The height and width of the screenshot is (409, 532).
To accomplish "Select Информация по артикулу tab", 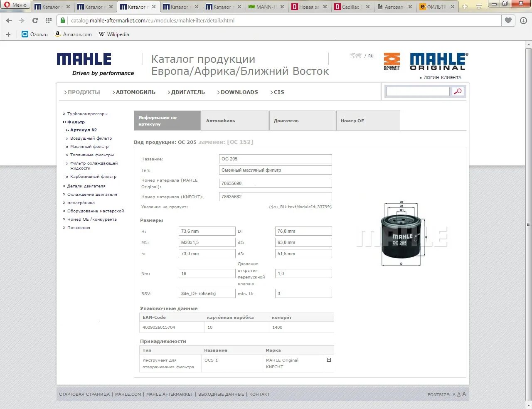I will coord(167,121).
